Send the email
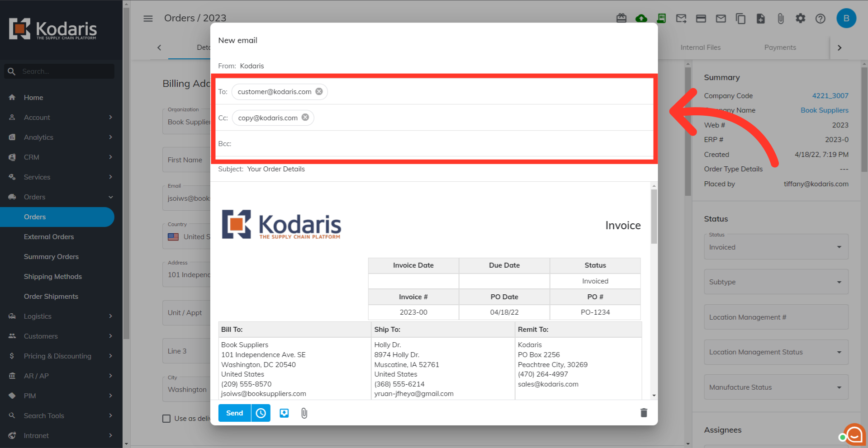The height and width of the screenshot is (448, 868). click(234, 413)
